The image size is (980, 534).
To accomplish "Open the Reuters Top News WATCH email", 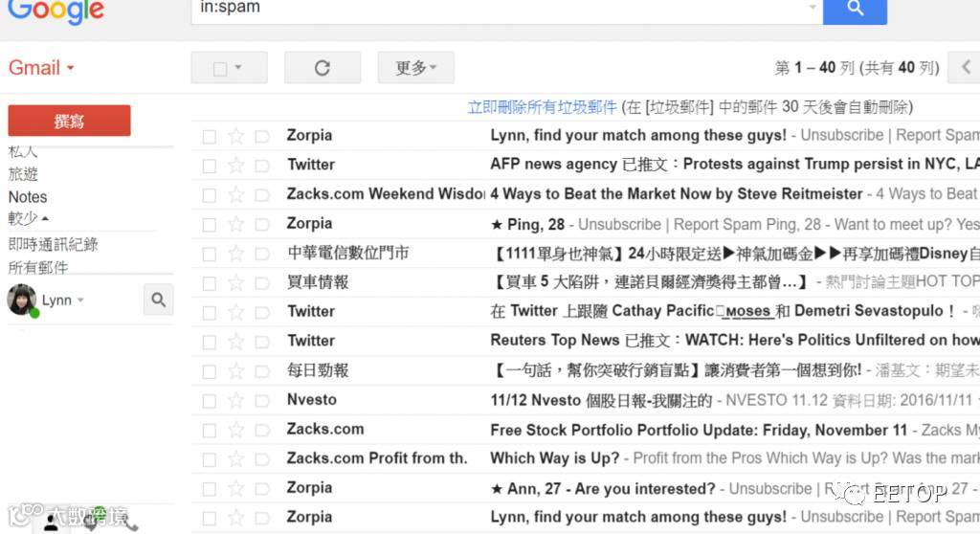I will 734,340.
